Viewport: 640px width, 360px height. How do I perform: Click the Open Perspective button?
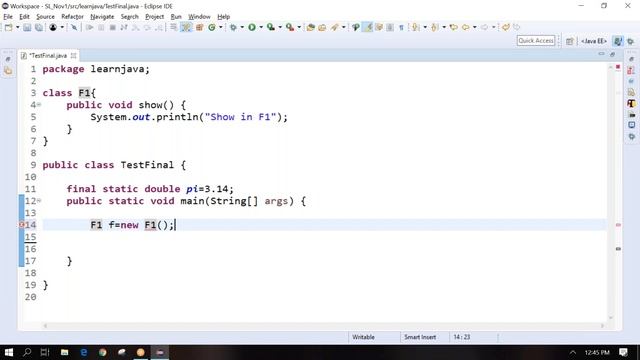point(569,41)
